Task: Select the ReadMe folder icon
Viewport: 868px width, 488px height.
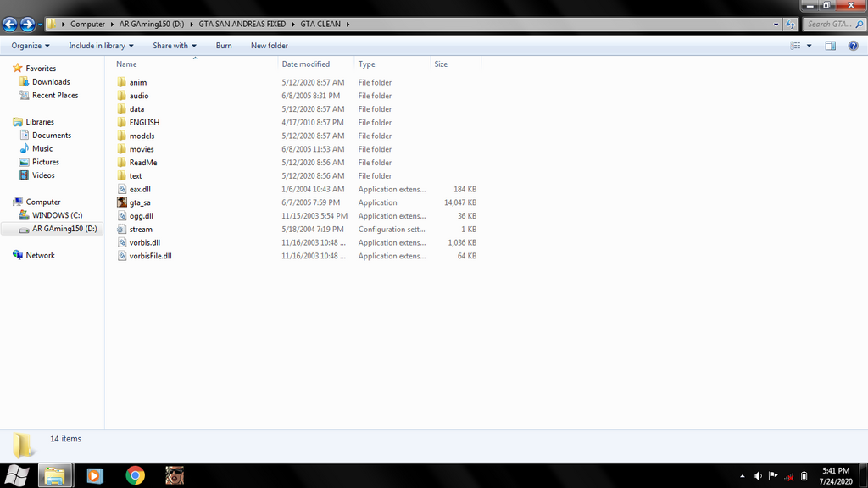Action: pyautogui.click(x=122, y=162)
